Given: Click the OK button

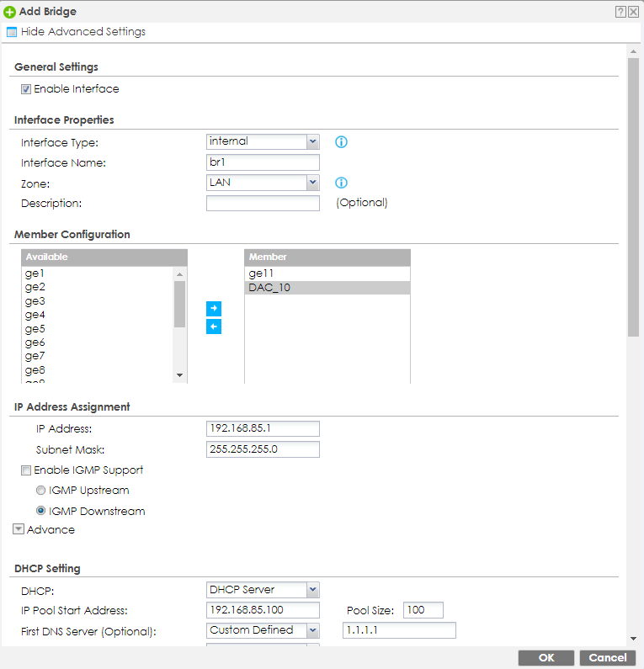Looking at the screenshot, I should [x=546, y=658].
